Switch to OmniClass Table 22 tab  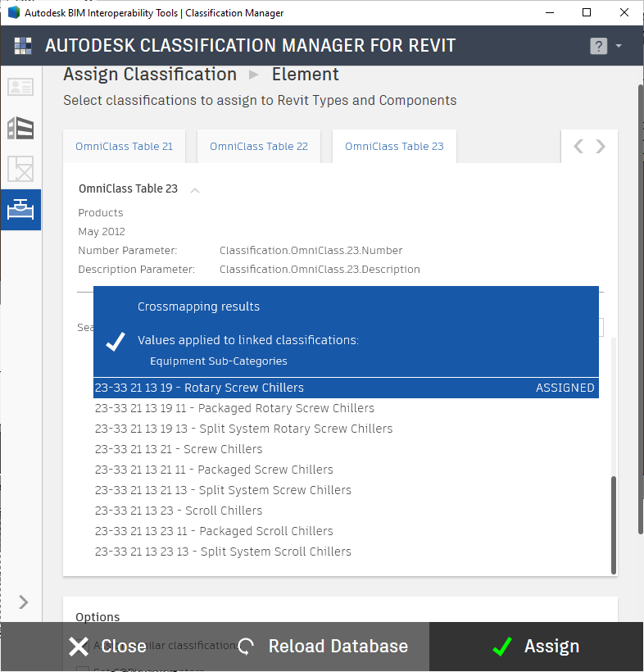click(x=259, y=146)
